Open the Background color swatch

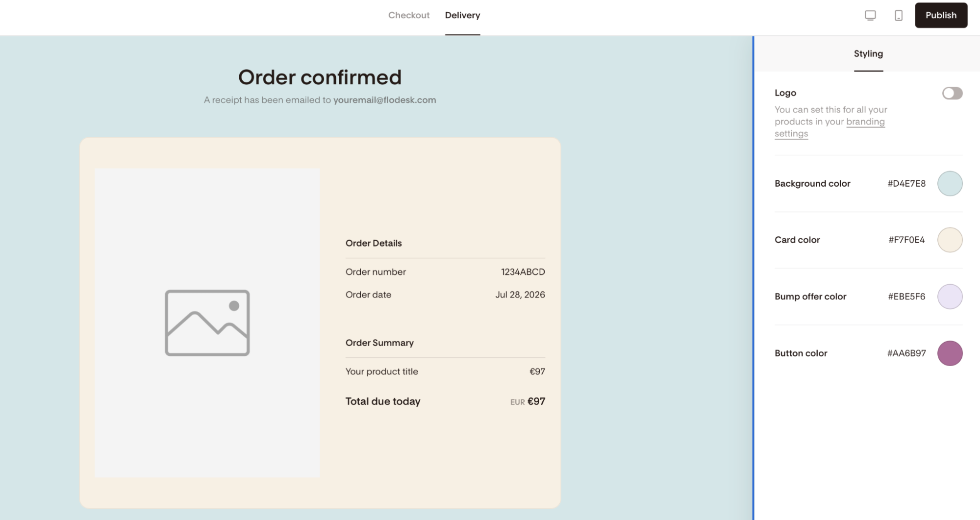(x=950, y=183)
